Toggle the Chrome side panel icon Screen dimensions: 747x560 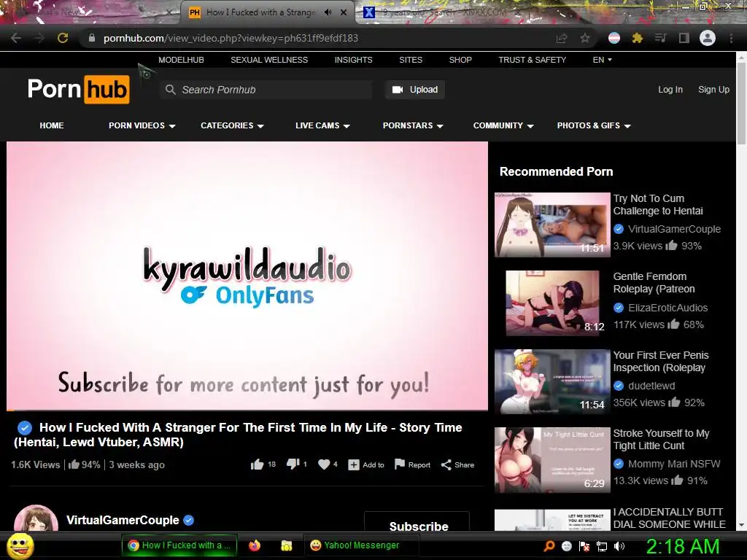[684, 38]
